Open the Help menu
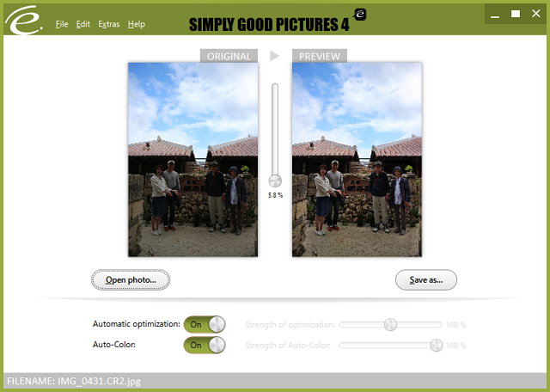The width and height of the screenshot is (550, 392). click(137, 24)
